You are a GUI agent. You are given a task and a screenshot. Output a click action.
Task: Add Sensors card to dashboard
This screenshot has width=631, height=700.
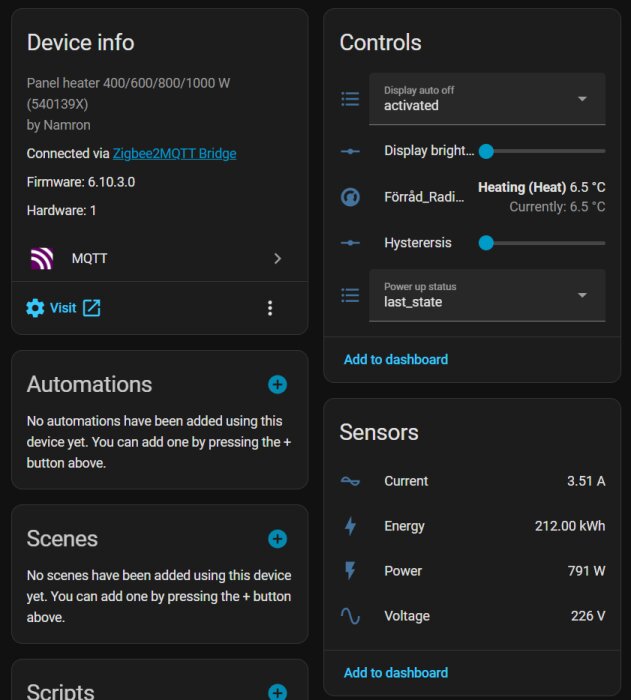point(396,673)
